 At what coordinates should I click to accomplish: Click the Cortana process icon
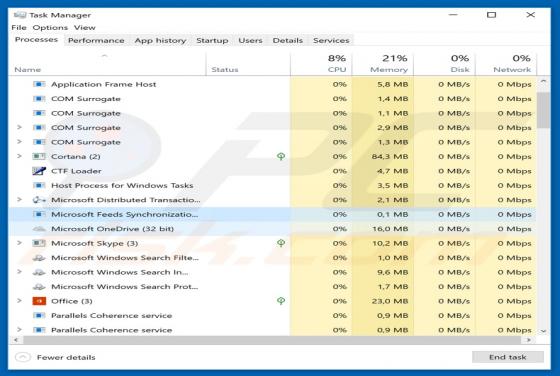click(39, 156)
